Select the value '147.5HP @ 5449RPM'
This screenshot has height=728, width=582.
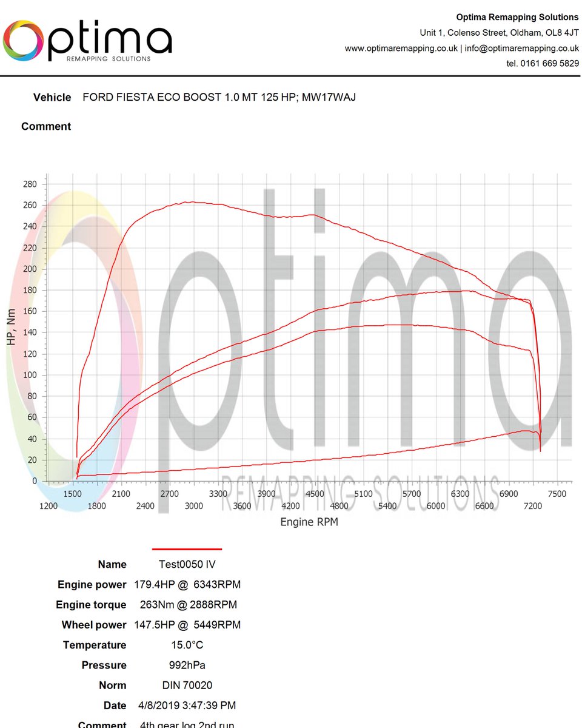tap(187, 625)
